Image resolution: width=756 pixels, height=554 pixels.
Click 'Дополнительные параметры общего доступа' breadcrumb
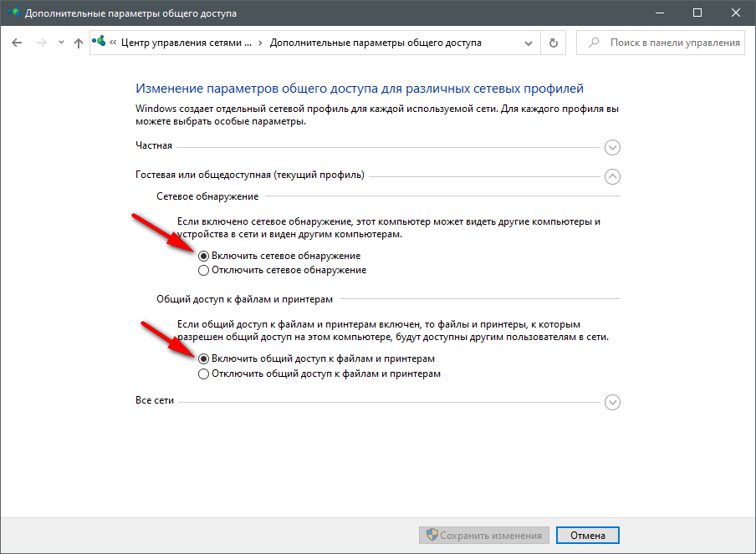coord(375,43)
